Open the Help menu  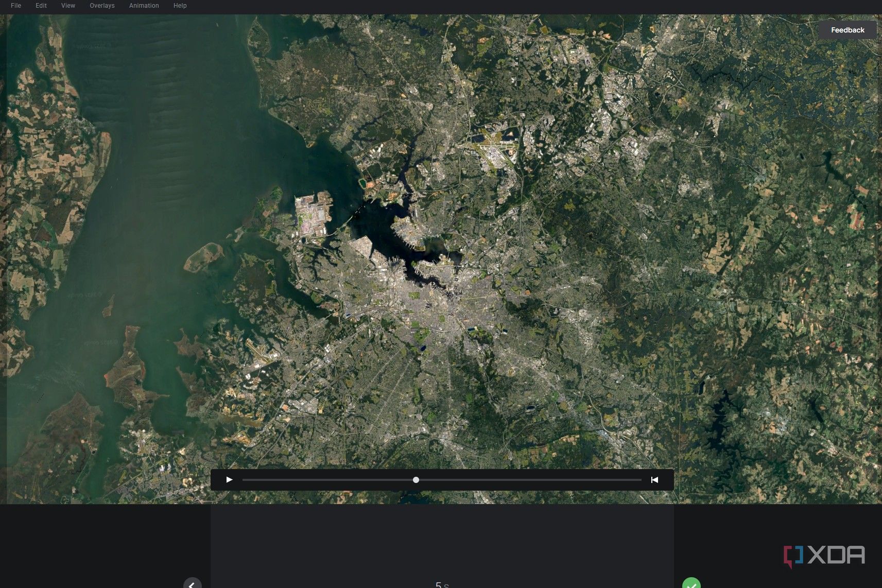180,6
